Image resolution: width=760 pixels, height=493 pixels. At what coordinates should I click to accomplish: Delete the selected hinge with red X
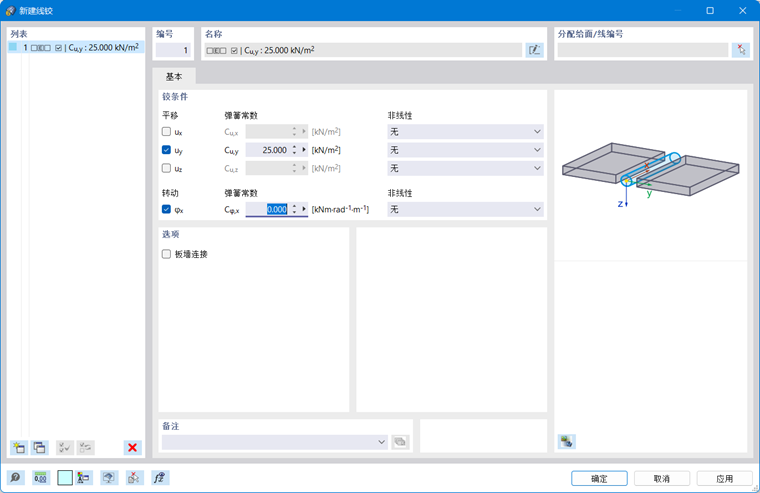point(132,447)
